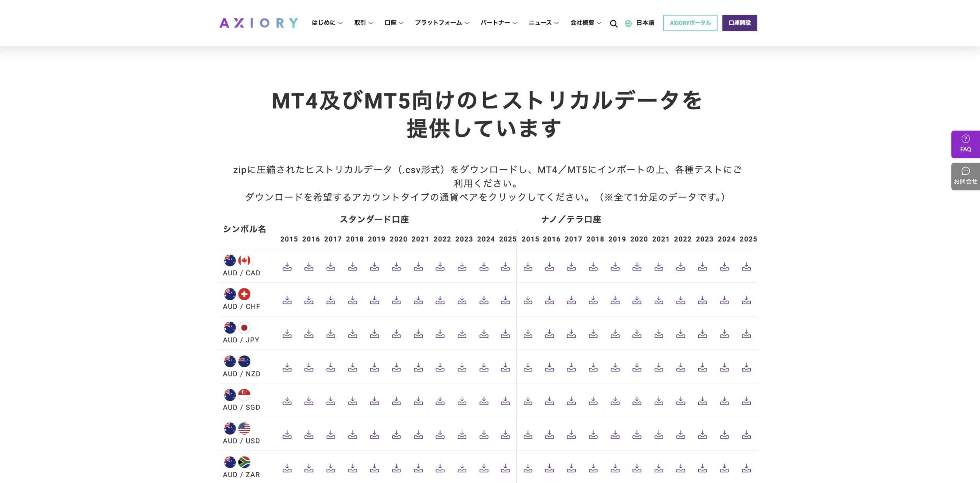This screenshot has height=483, width=980.
Task: Click the AUD / CHF symbol label
Action: click(242, 306)
